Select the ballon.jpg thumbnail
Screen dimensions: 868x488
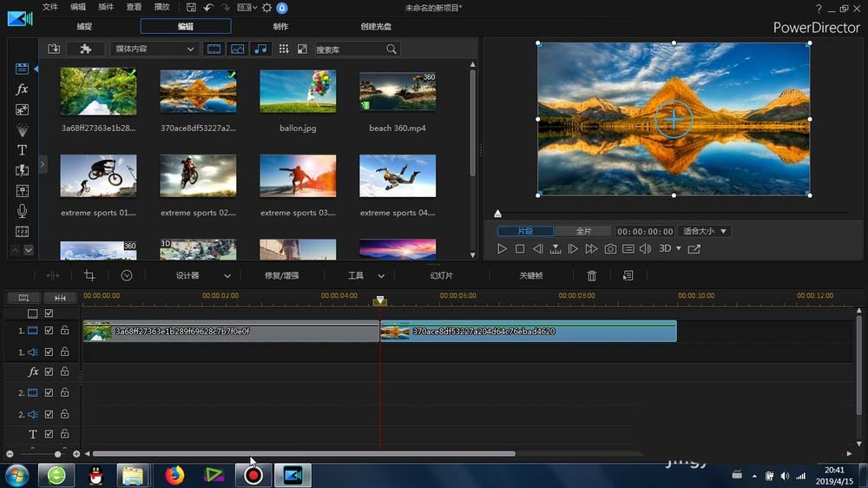[298, 92]
